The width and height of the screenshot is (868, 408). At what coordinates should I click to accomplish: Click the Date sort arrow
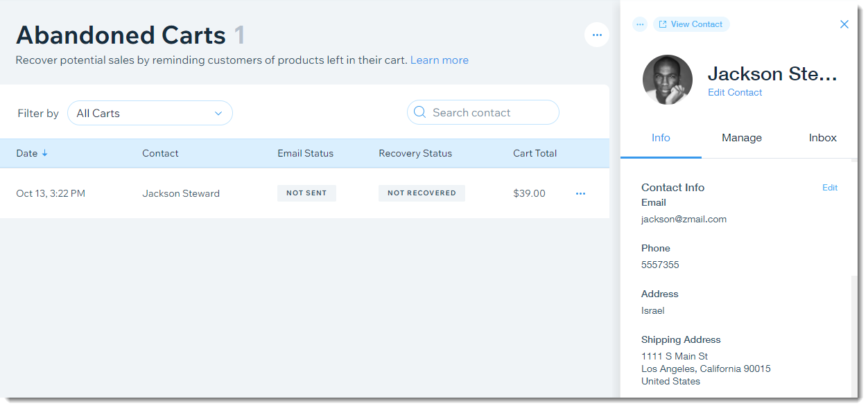[x=45, y=153]
